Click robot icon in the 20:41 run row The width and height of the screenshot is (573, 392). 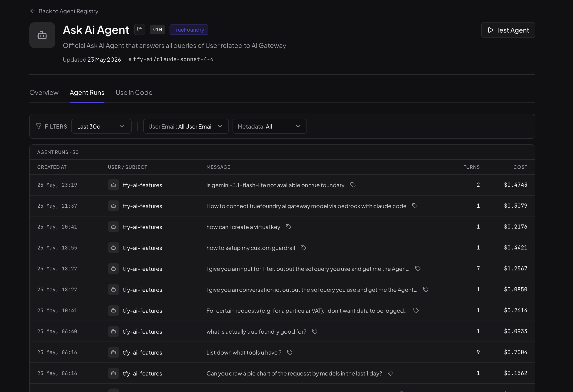click(113, 227)
